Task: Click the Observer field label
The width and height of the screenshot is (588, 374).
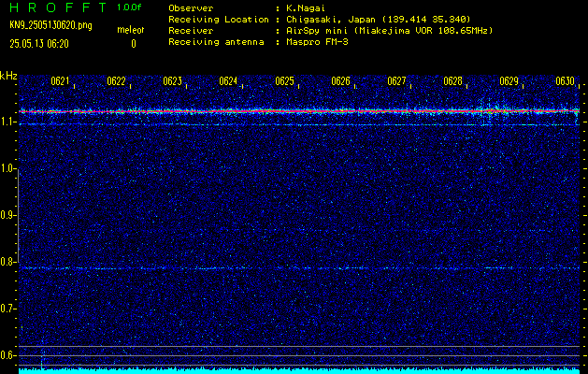Action: coord(191,8)
